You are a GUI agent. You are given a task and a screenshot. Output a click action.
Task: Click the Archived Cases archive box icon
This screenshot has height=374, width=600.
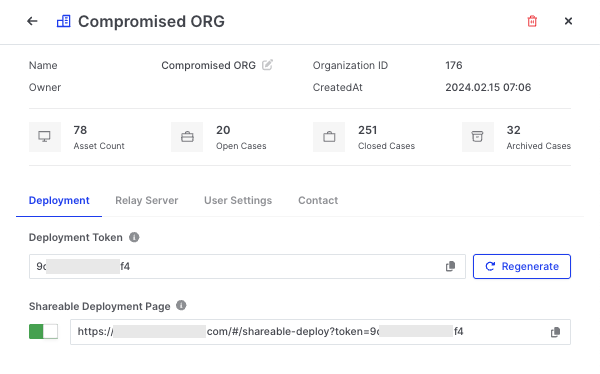[x=477, y=137]
